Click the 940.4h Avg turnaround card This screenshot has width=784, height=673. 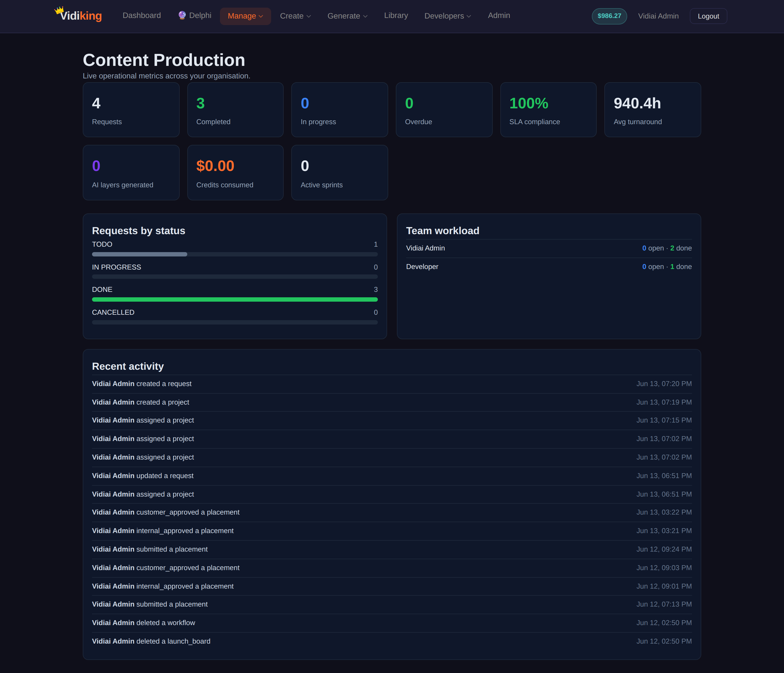click(x=653, y=110)
